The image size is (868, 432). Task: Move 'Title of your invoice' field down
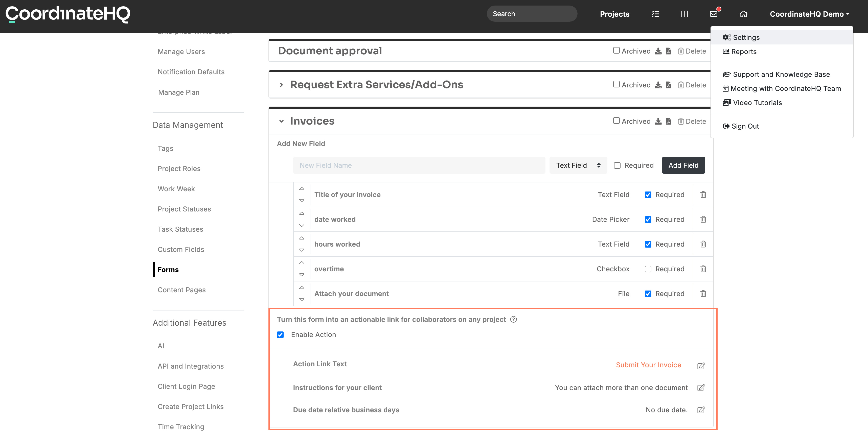pos(302,201)
